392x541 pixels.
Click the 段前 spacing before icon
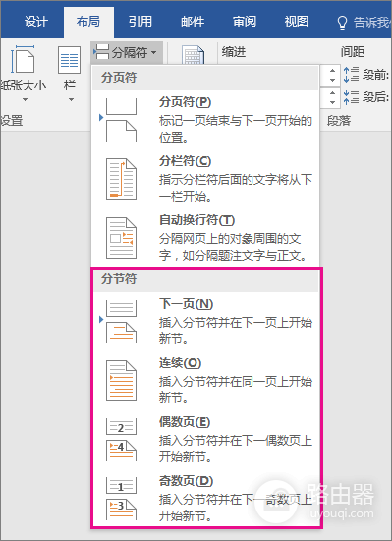click(351, 75)
